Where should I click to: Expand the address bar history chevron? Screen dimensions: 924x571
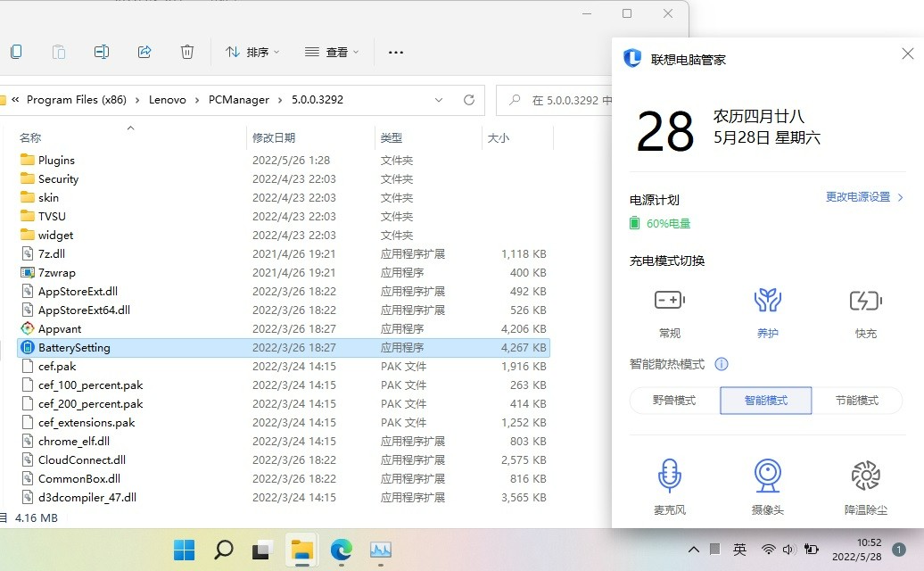coord(439,100)
